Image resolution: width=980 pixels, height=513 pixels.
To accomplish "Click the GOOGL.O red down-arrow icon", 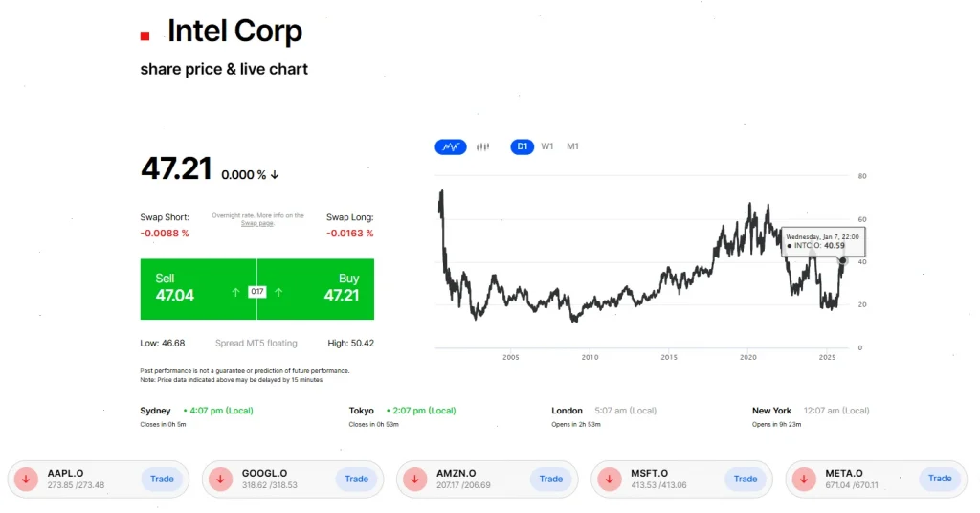I will (x=220, y=479).
